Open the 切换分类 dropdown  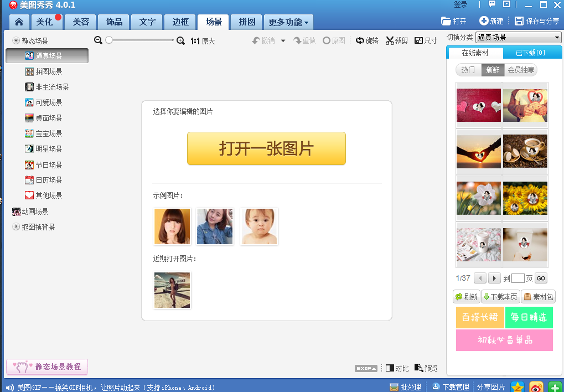[x=518, y=37]
